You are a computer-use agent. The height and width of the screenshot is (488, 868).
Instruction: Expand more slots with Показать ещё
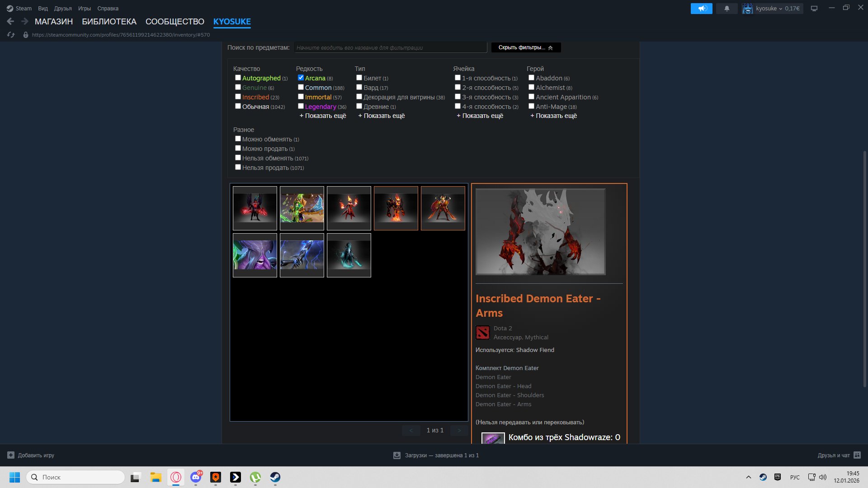[480, 116]
